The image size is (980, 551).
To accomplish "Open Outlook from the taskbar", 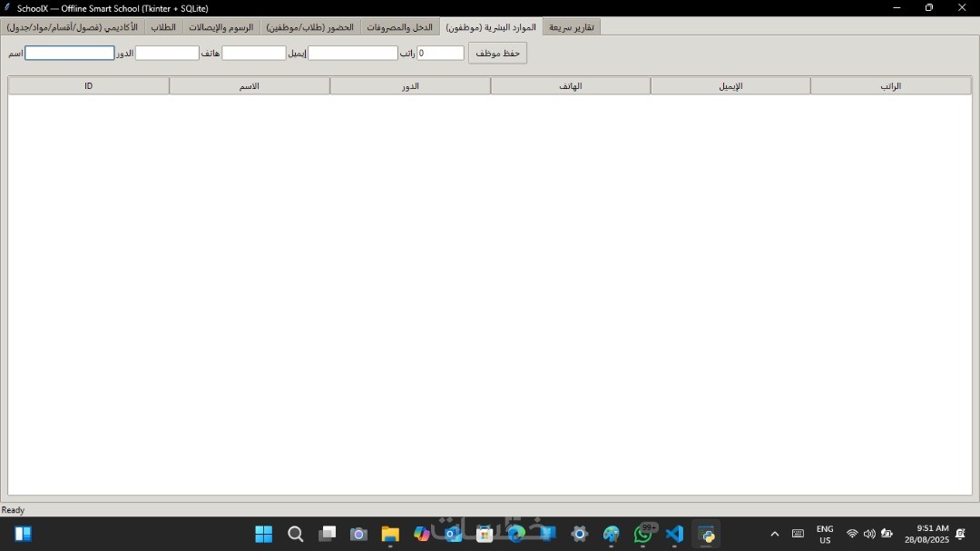I will (x=453, y=534).
